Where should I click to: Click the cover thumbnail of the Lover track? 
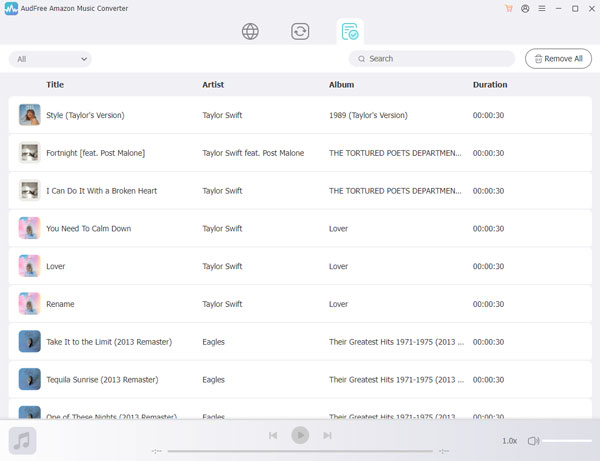point(29,266)
